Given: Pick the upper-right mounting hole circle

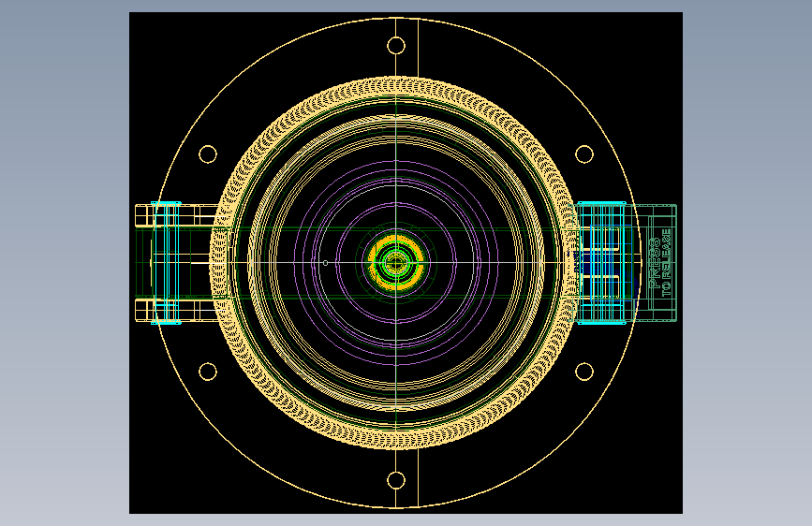Looking at the screenshot, I should 584,153.
